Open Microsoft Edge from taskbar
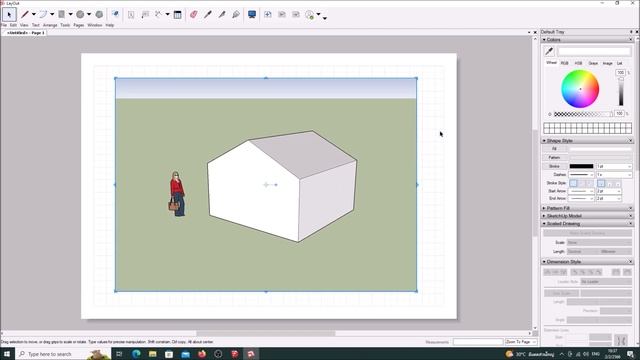Screen dimensions: 640x360 click(x=136, y=354)
